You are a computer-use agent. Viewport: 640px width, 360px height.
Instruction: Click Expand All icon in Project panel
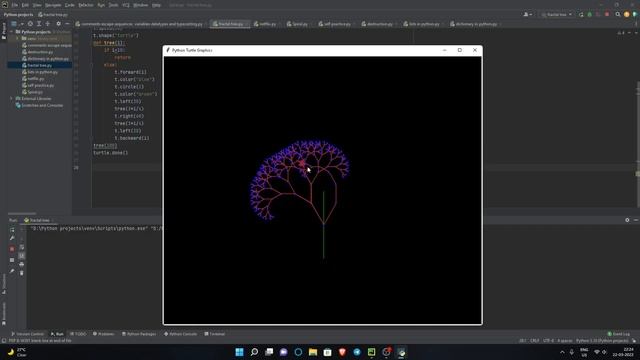click(x=39, y=24)
